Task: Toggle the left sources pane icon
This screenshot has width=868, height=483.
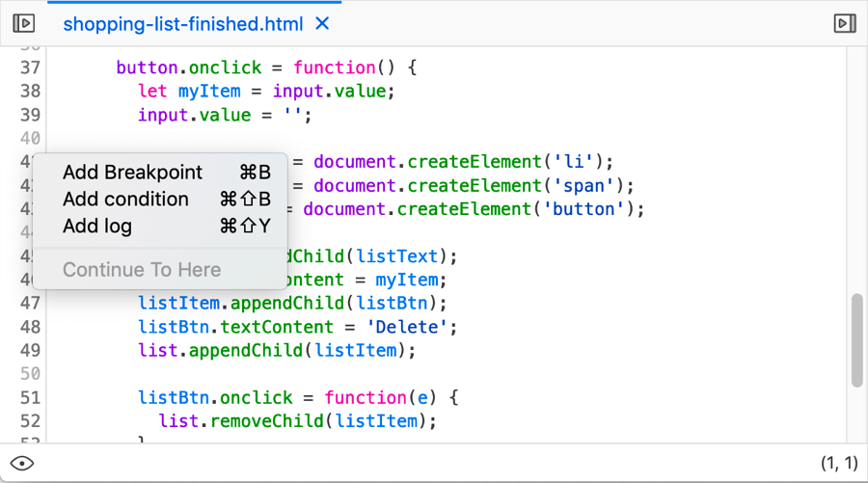Action: click(x=24, y=23)
